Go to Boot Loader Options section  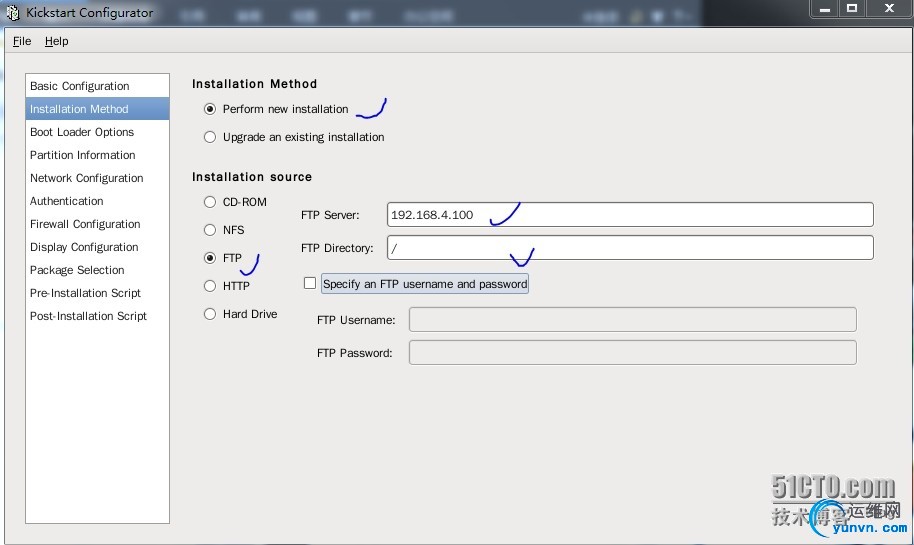[97, 132]
